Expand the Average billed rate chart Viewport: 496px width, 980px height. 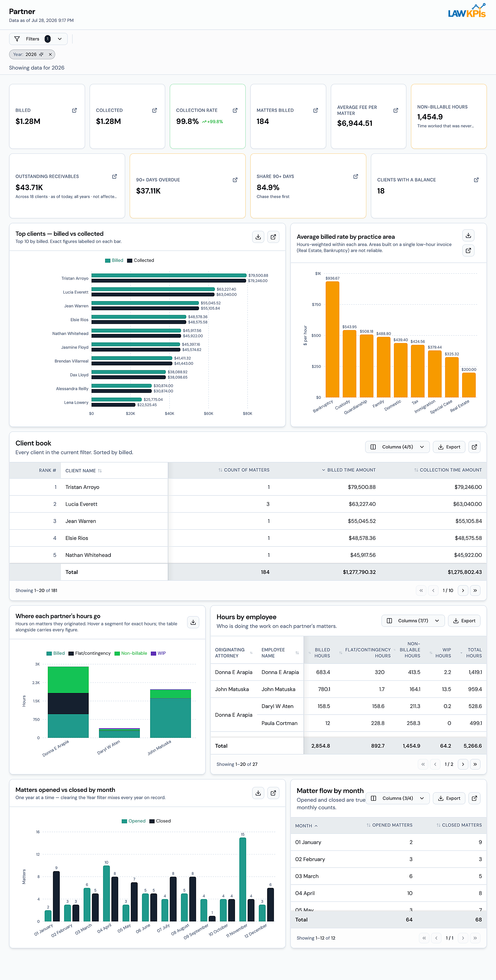(x=468, y=250)
